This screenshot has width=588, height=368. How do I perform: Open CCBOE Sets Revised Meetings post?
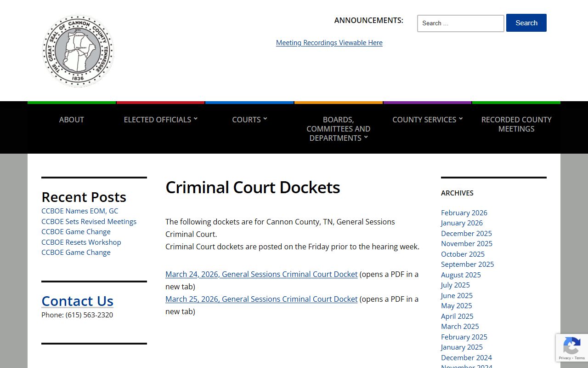89,221
